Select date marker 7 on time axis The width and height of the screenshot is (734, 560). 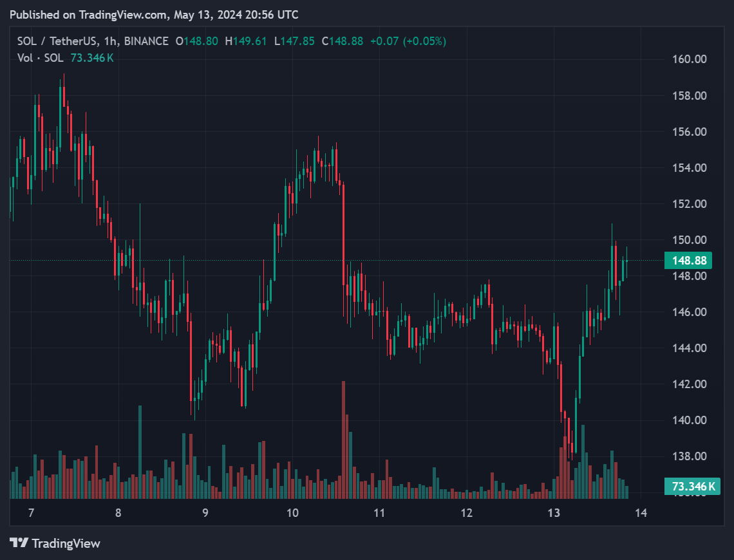pyautogui.click(x=30, y=513)
